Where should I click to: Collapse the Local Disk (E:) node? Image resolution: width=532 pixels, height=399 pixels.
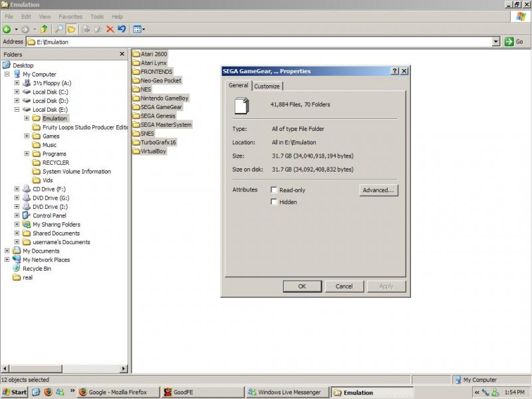[17, 109]
